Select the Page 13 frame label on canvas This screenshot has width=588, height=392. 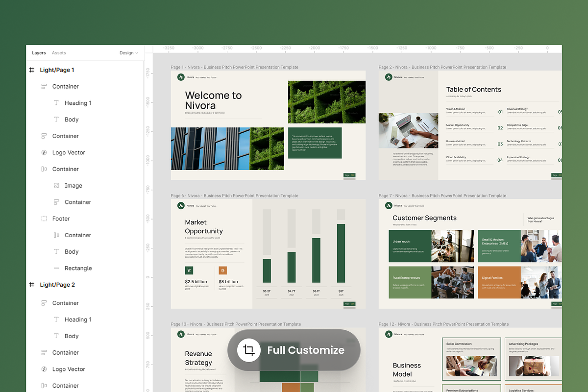pos(236,324)
